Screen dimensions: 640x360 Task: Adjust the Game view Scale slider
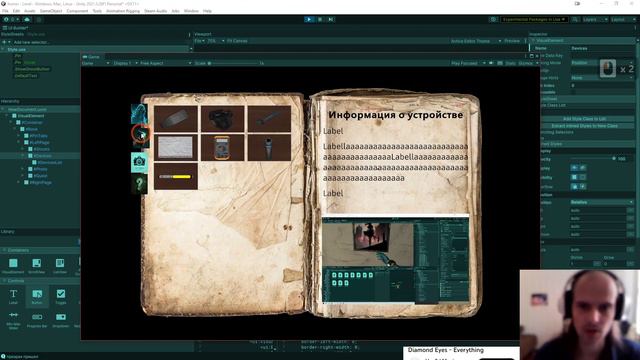click(x=233, y=63)
